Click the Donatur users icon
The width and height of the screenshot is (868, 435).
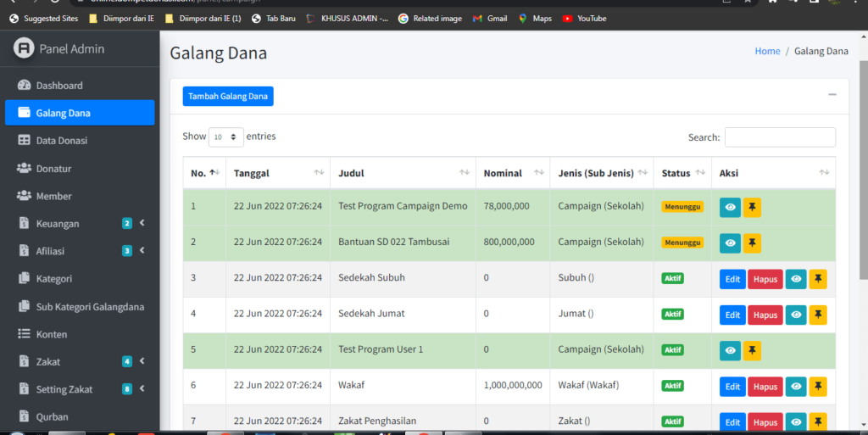pos(24,169)
